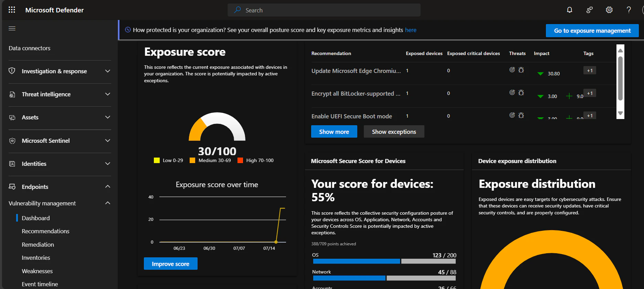This screenshot has width=644, height=289.
Task: Expand the Assets section chevron
Action: click(108, 117)
